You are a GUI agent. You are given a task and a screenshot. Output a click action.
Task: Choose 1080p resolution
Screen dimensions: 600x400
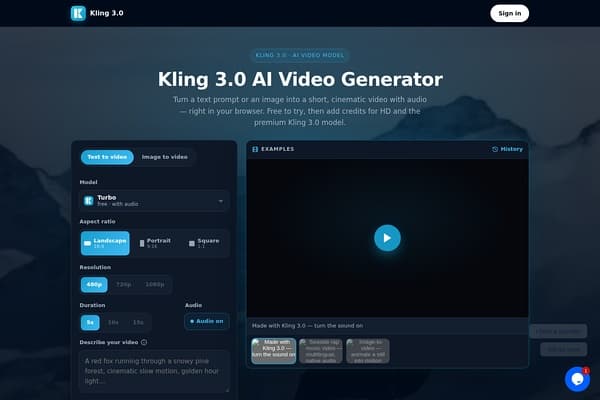[155, 284]
